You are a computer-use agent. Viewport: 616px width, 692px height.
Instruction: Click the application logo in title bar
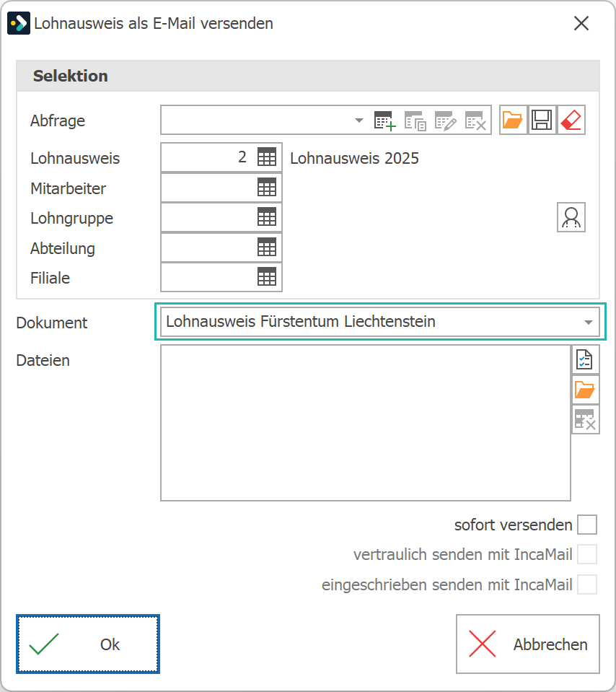(x=19, y=23)
